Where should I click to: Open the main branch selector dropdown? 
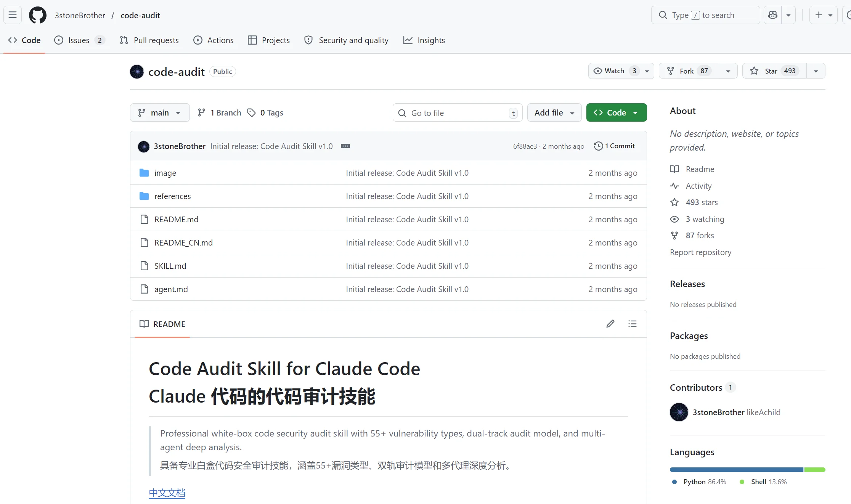click(x=159, y=112)
